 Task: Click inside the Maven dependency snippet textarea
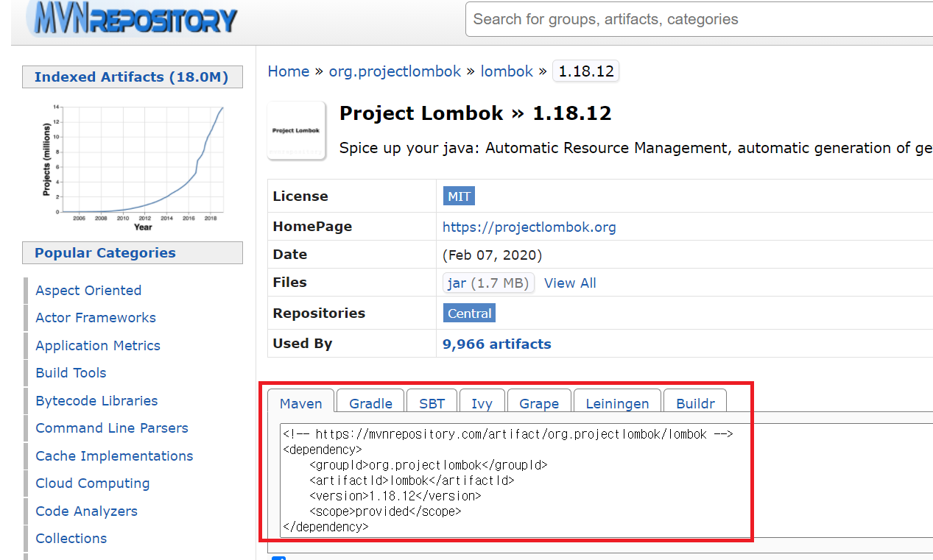[606, 480]
